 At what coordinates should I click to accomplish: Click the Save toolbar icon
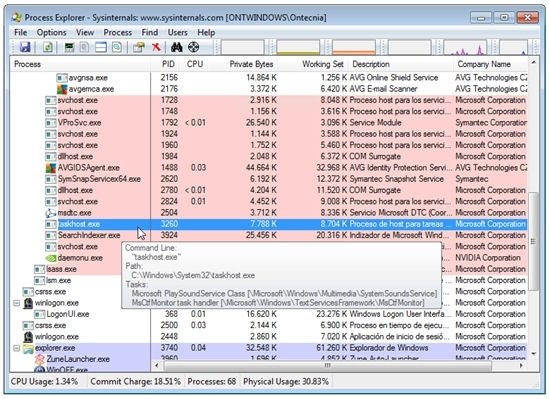click(25, 47)
